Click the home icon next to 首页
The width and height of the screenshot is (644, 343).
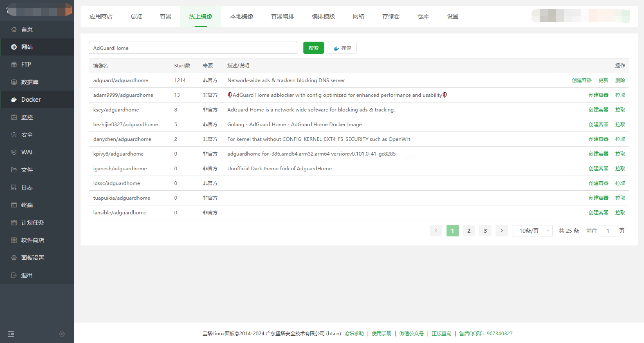pyautogui.click(x=14, y=29)
